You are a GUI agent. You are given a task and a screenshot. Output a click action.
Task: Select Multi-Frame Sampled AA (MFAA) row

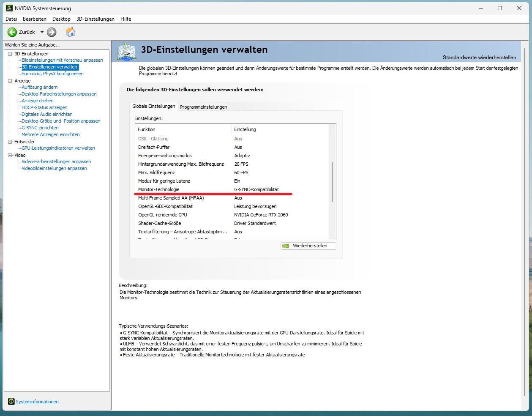(232, 198)
